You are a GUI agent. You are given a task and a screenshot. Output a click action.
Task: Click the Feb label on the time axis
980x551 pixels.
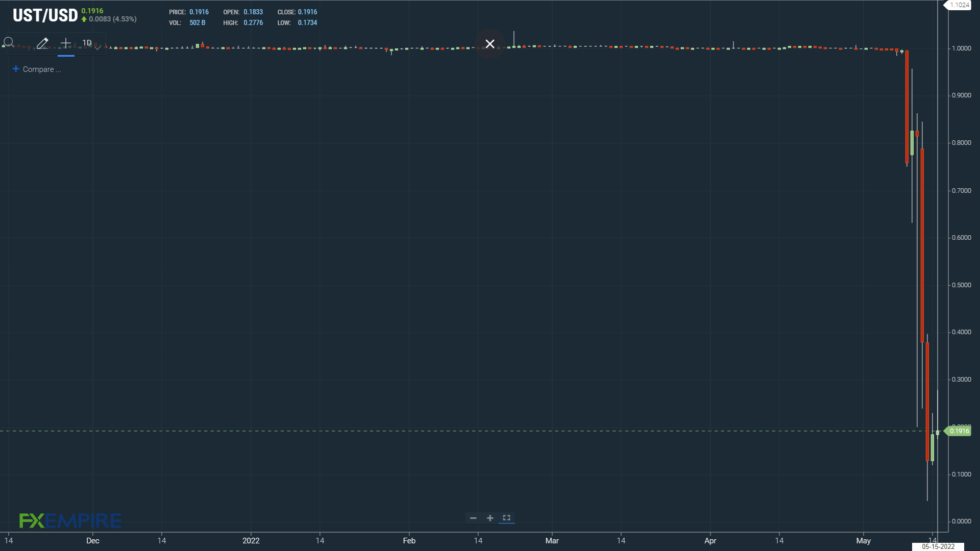coord(409,541)
